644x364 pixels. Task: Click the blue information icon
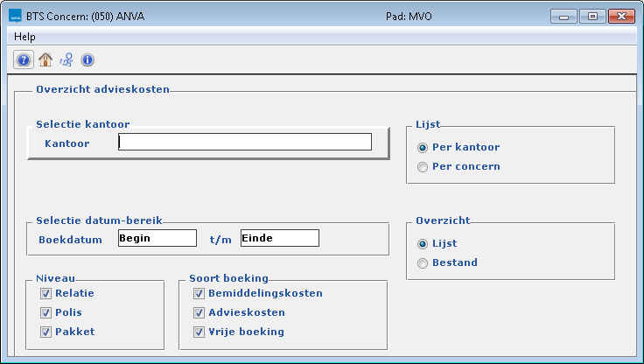pyautogui.click(x=87, y=60)
